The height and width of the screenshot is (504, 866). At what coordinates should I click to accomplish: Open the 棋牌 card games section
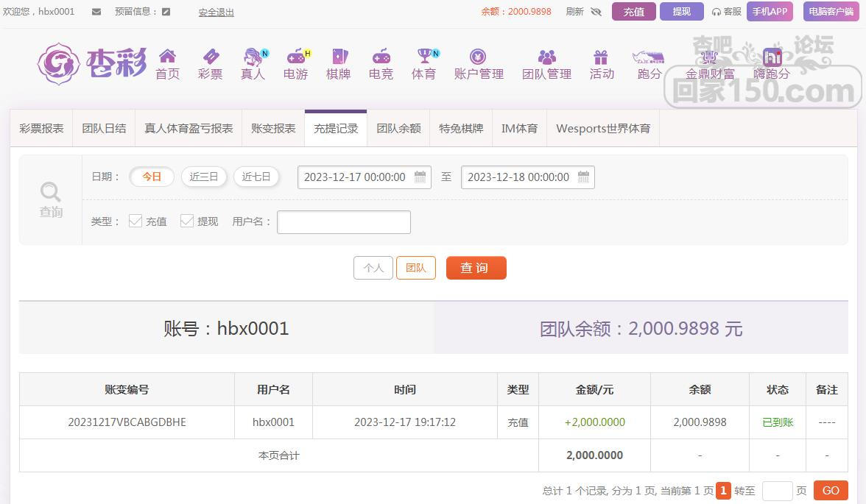pos(339,64)
